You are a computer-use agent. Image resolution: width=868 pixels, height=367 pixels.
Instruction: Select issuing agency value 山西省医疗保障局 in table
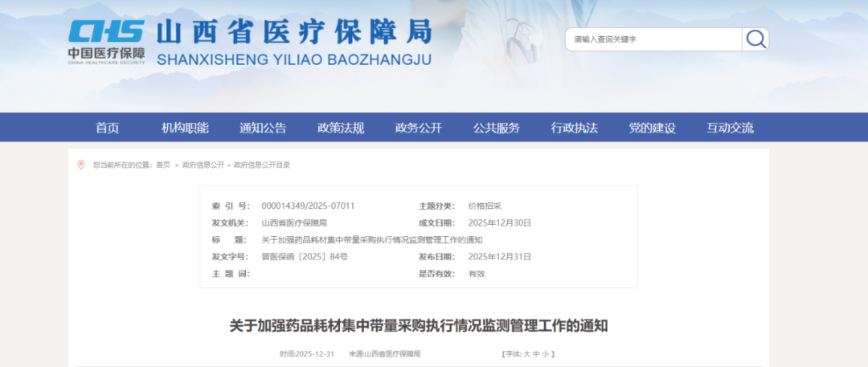point(294,223)
